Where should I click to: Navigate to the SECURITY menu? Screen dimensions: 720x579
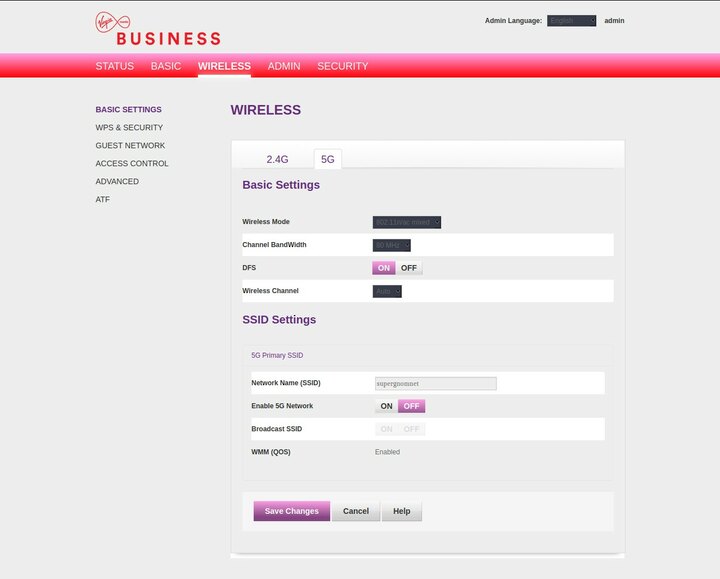tap(343, 66)
